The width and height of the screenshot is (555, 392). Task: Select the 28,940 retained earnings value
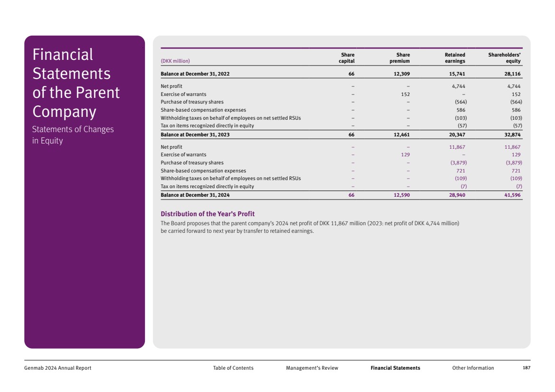tap(457, 195)
